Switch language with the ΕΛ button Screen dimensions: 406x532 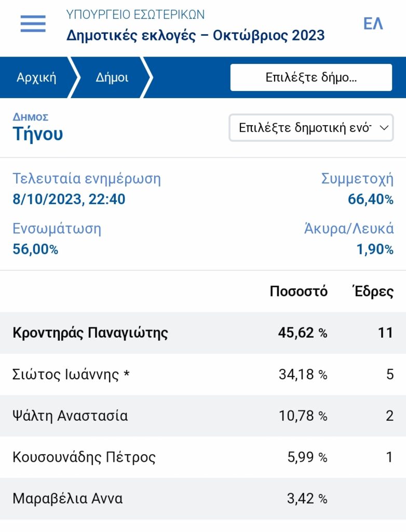pyautogui.click(x=373, y=24)
